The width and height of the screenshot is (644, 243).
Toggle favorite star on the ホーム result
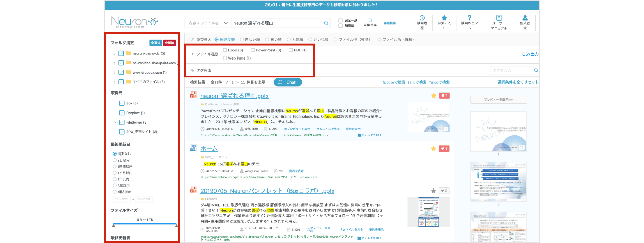click(433, 149)
